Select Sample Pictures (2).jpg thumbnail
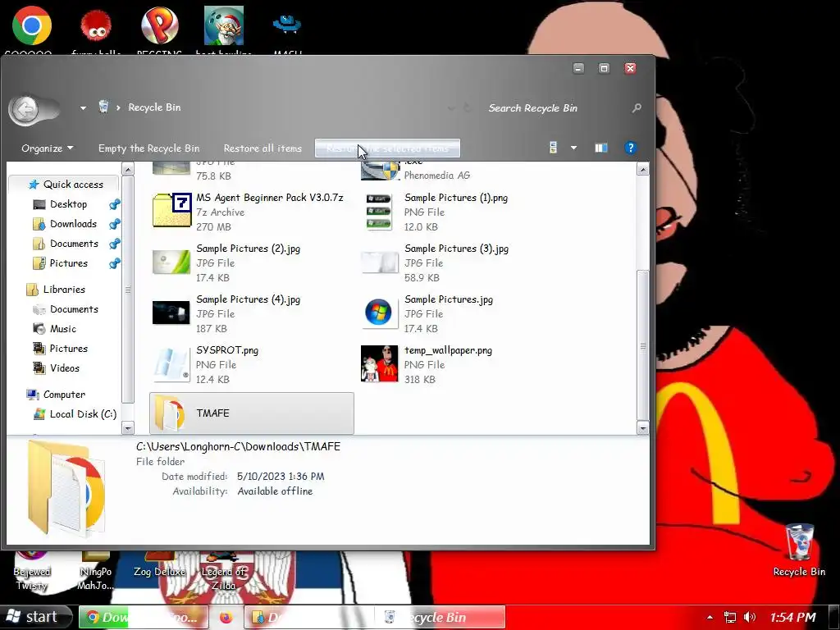Image resolution: width=840 pixels, height=630 pixels. point(171,262)
